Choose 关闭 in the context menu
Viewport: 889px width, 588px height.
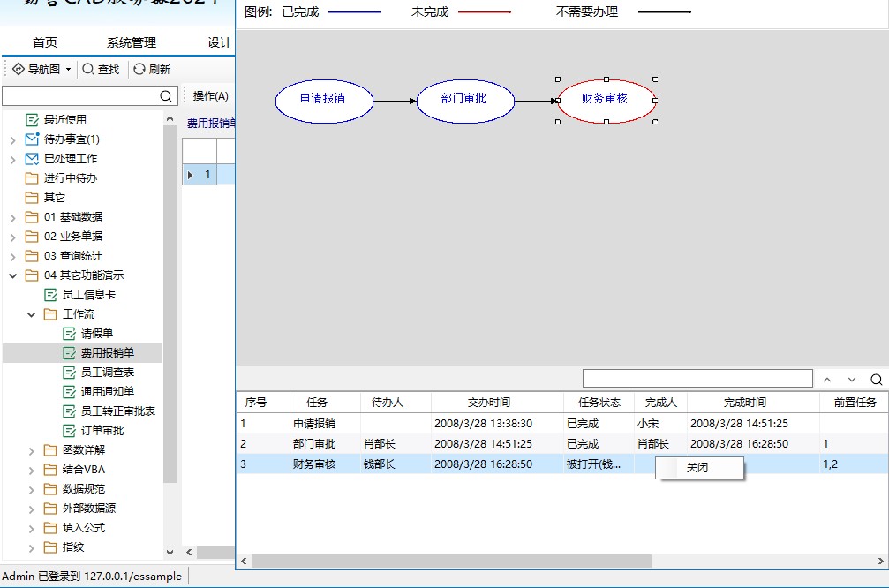click(697, 468)
